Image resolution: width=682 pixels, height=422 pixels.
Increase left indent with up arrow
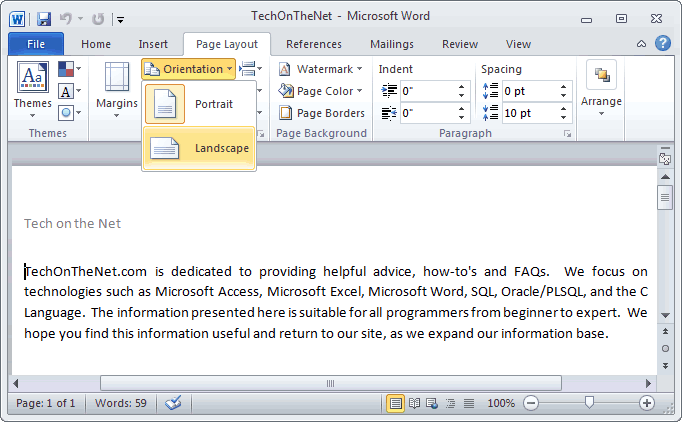pos(461,86)
